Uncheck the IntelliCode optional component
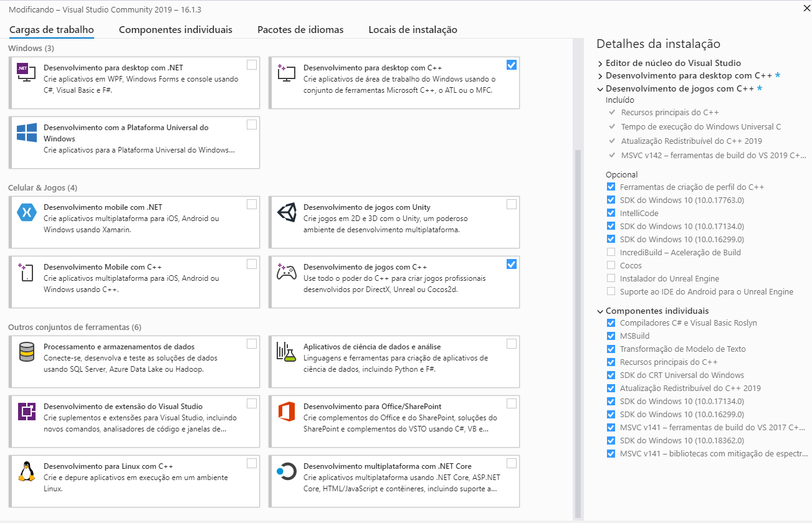The image size is (812, 523). (x=611, y=213)
